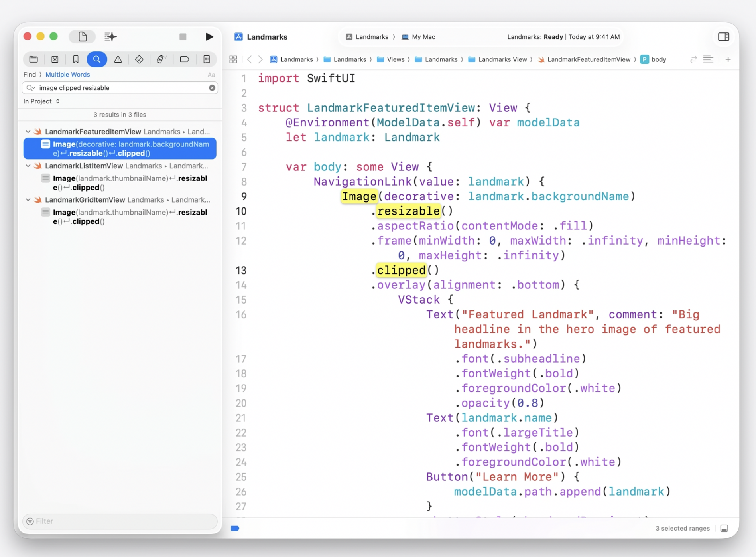Click the image clipped resizable search field
This screenshot has width=756, height=557.
[120, 88]
